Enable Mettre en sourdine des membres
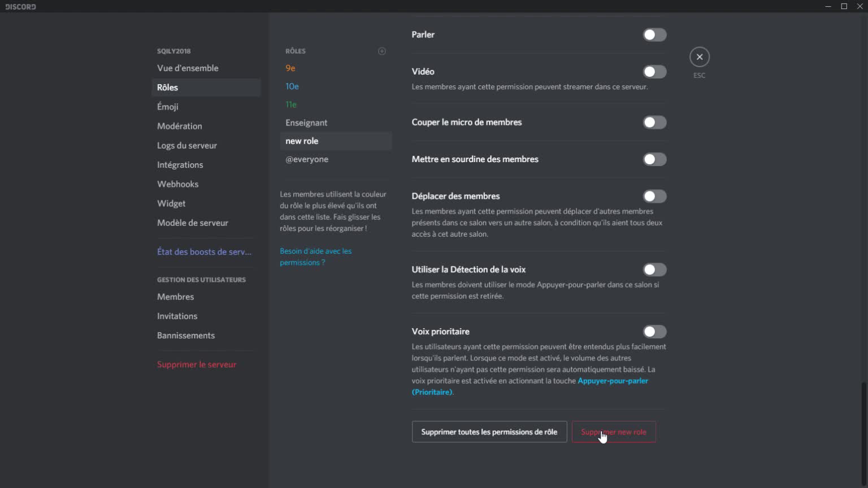Screen dimensions: 868x488 pyautogui.click(x=654, y=159)
